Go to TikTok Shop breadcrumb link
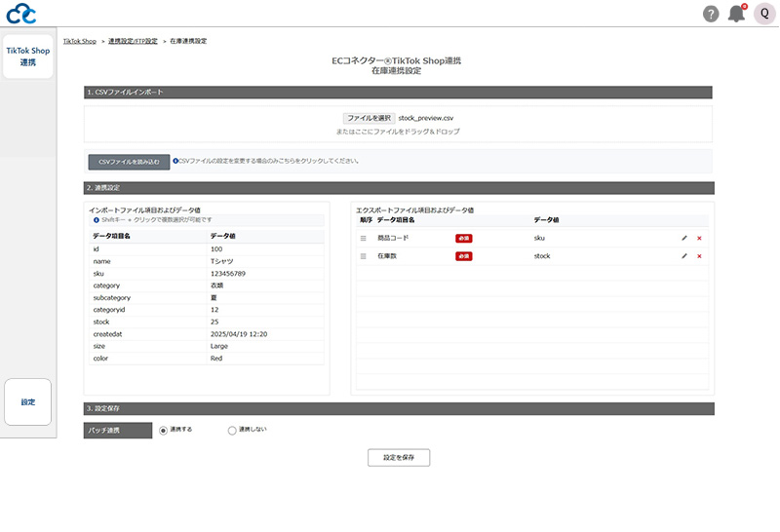The height and width of the screenshot is (532, 780). [80, 41]
